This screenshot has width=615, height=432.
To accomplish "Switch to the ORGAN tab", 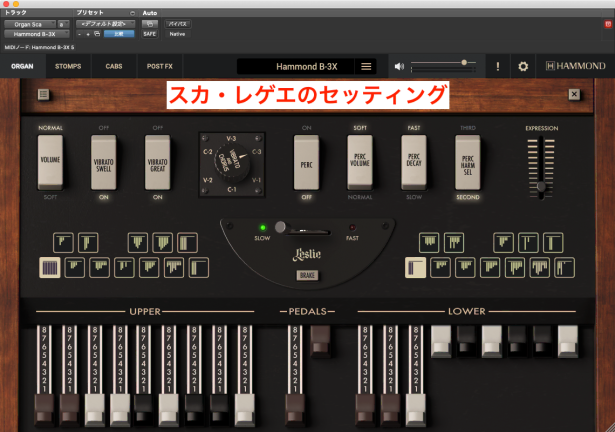I will pos(22,66).
